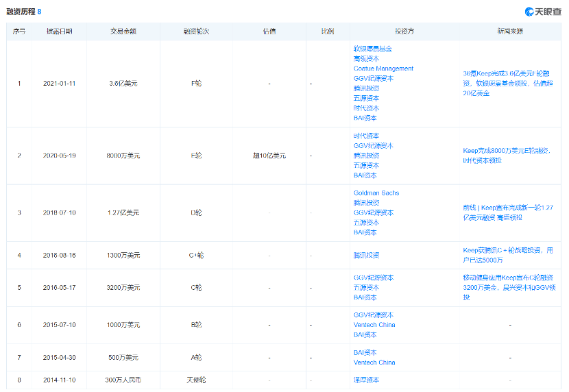Open the 移动健身应用Keep宣布C轮融资 news link
Viewport: 569px width, 392px height.
tap(509, 288)
